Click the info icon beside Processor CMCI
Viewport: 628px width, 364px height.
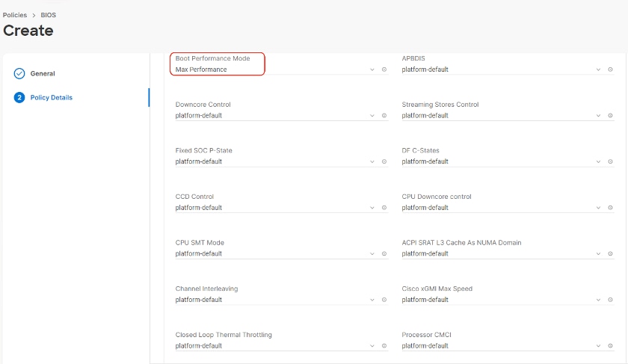[x=610, y=346]
